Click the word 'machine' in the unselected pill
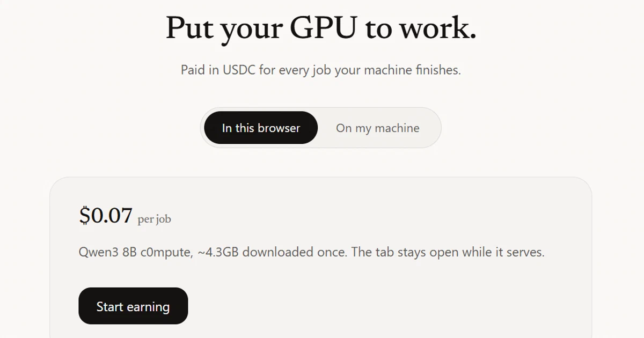 [397, 128]
